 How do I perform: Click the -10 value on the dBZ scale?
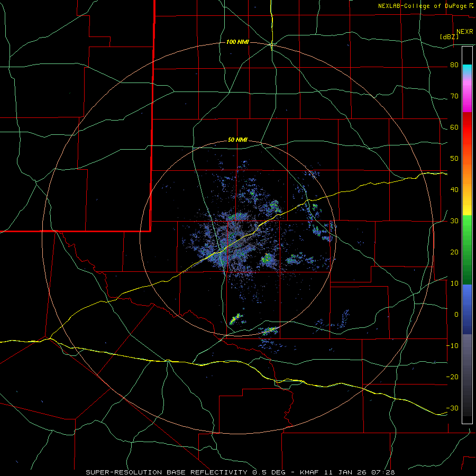(452, 346)
